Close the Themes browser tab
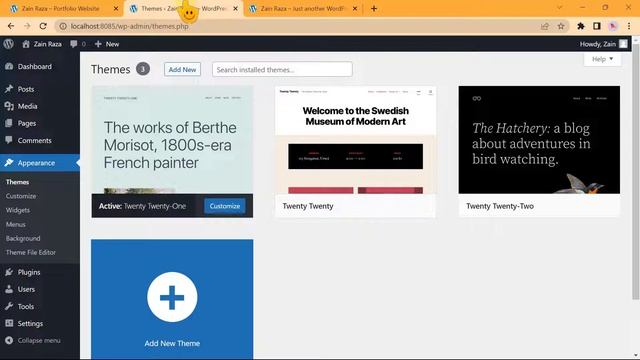This screenshot has width=640, height=360. (x=236, y=9)
